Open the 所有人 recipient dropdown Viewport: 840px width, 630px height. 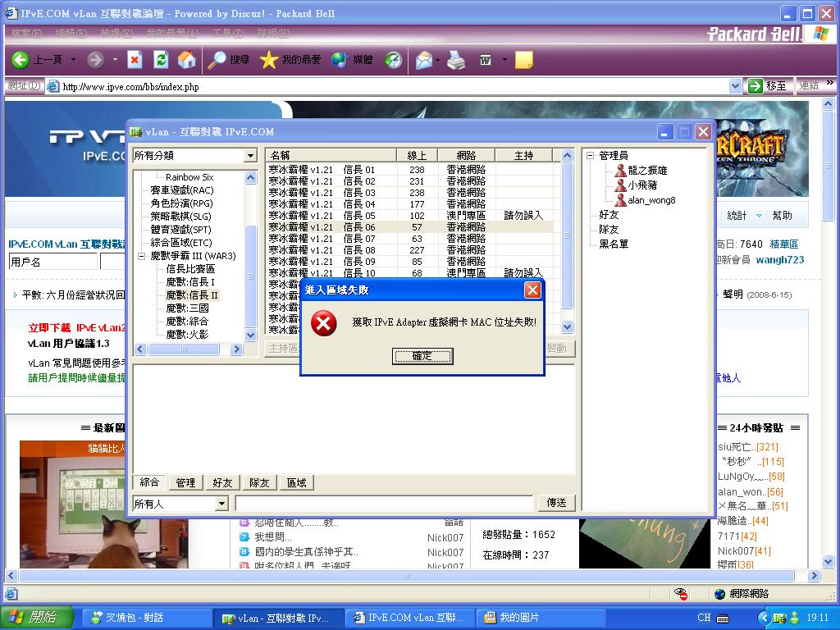coord(221,504)
